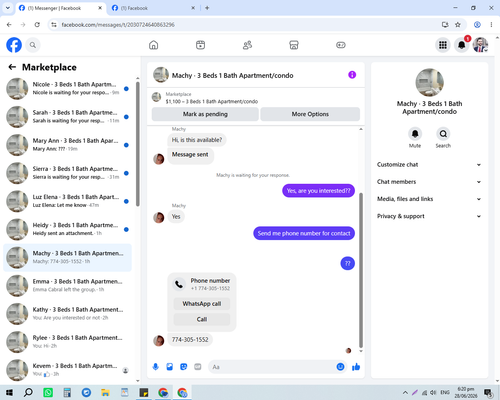
Task: Open taskbar search magnifier
Action: (x=28, y=392)
